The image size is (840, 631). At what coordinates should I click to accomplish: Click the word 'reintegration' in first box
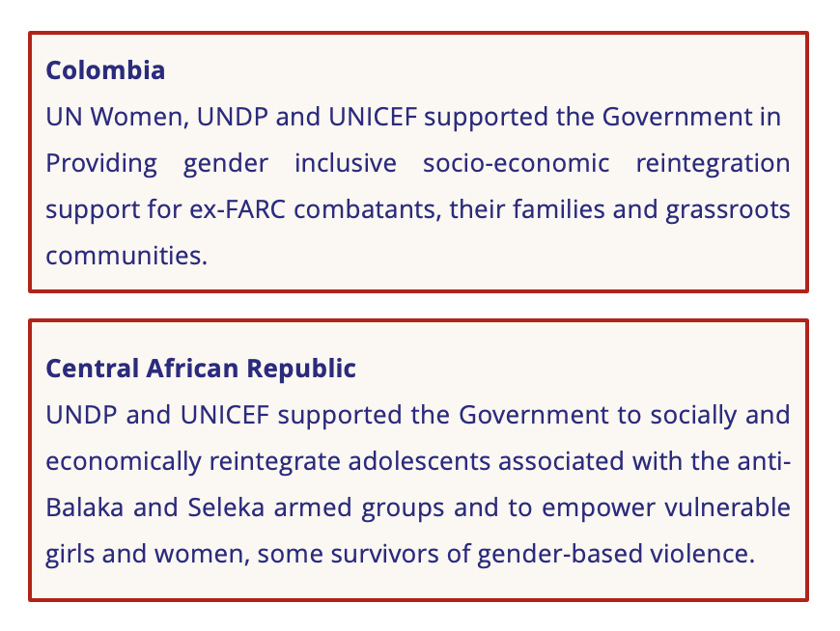(x=714, y=163)
